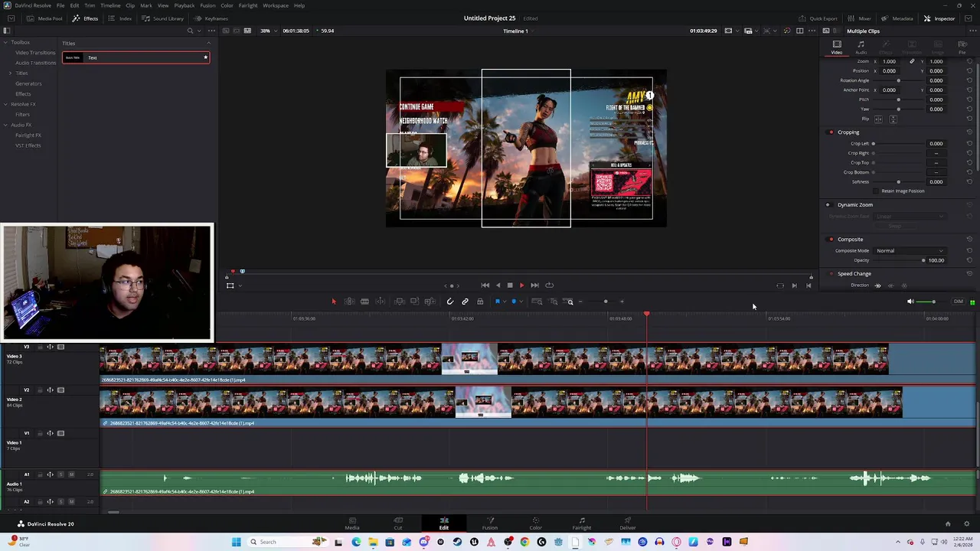The height and width of the screenshot is (551, 980).
Task: Open the Workspace menu
Action: click(276, 5)
